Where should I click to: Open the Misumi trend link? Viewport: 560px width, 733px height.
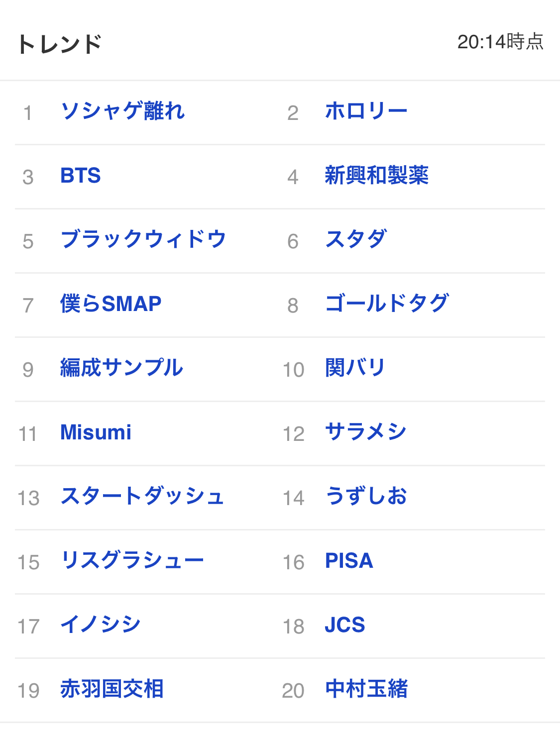click(96, 432)
